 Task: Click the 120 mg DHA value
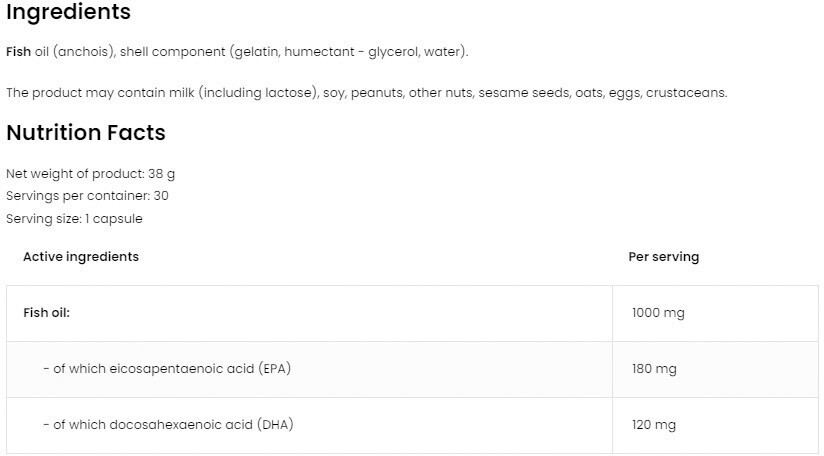pyautogui.click(x=654, y=425)
